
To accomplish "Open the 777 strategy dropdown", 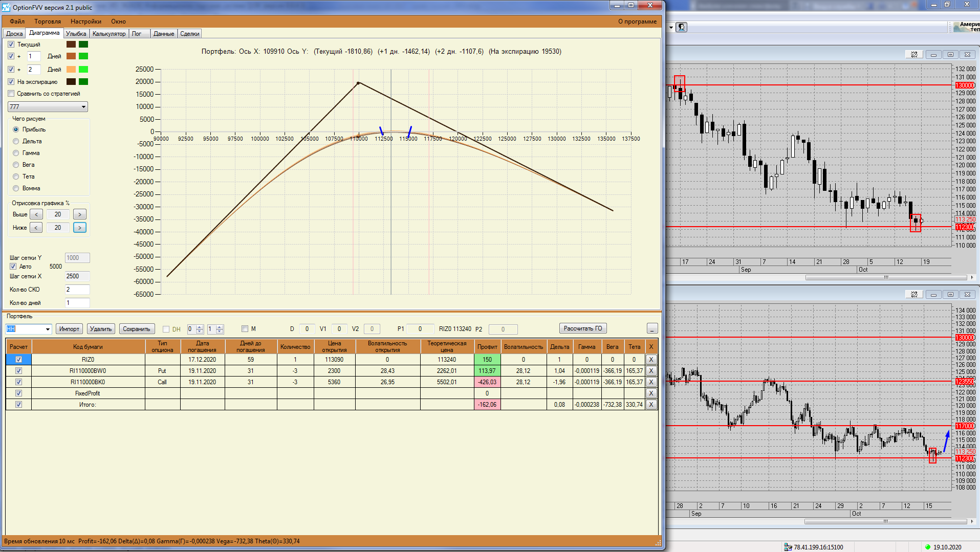I will pyautogui.click(x=83, y=107).
